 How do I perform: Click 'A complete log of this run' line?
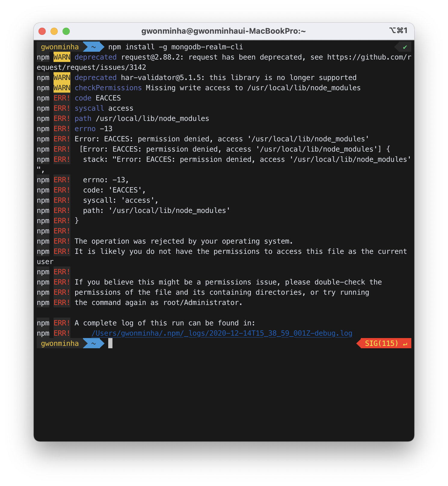(165, 323)
